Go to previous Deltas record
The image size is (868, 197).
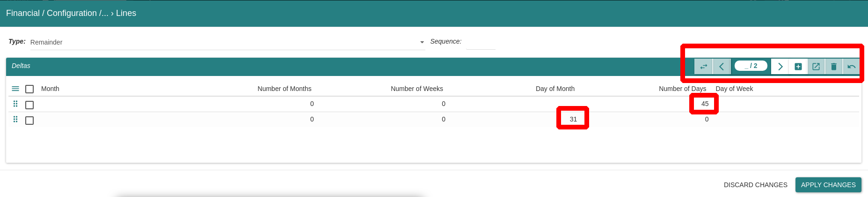coord(722,67)
